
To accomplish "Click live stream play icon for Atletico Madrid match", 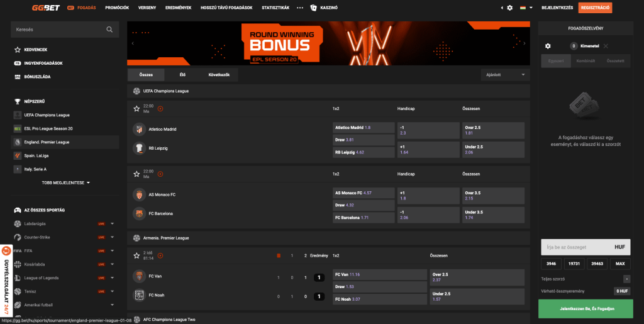I will tap(160, 108).
